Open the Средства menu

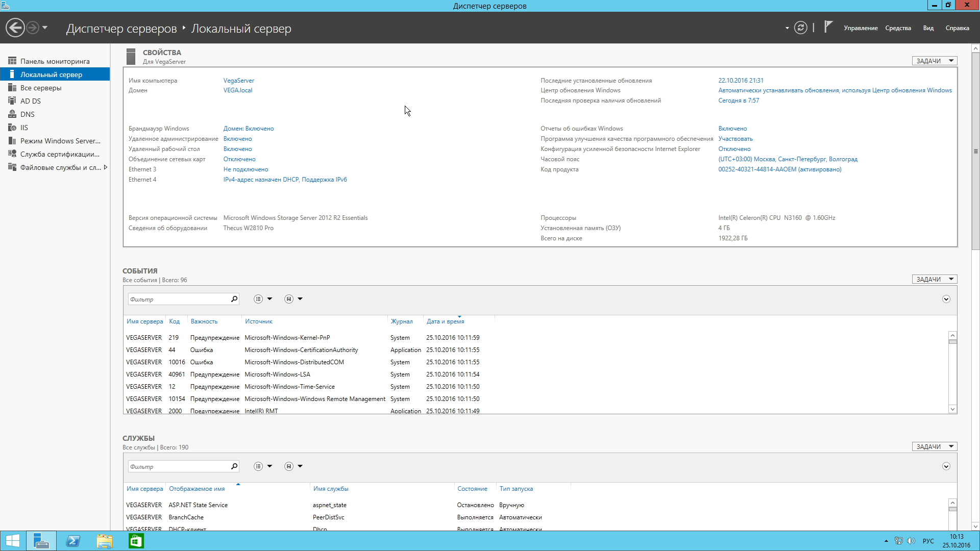(898, 28)
